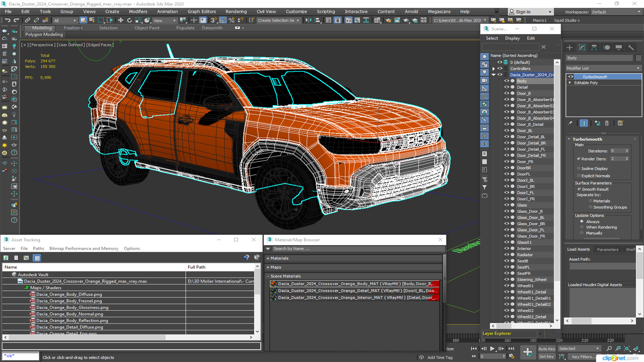Open Utilities wrench tab in command panel
The image size is (644, 362).
click(x=631, y=48)
